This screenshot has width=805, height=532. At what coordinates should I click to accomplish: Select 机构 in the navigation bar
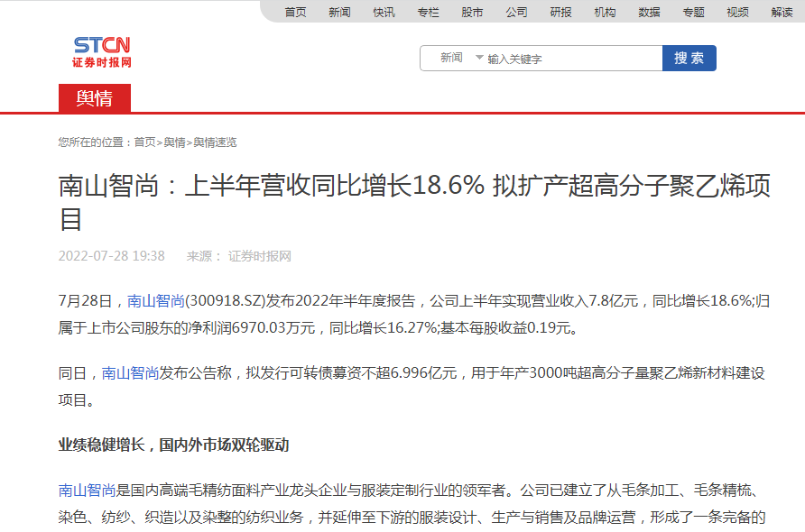click(605, 12)
